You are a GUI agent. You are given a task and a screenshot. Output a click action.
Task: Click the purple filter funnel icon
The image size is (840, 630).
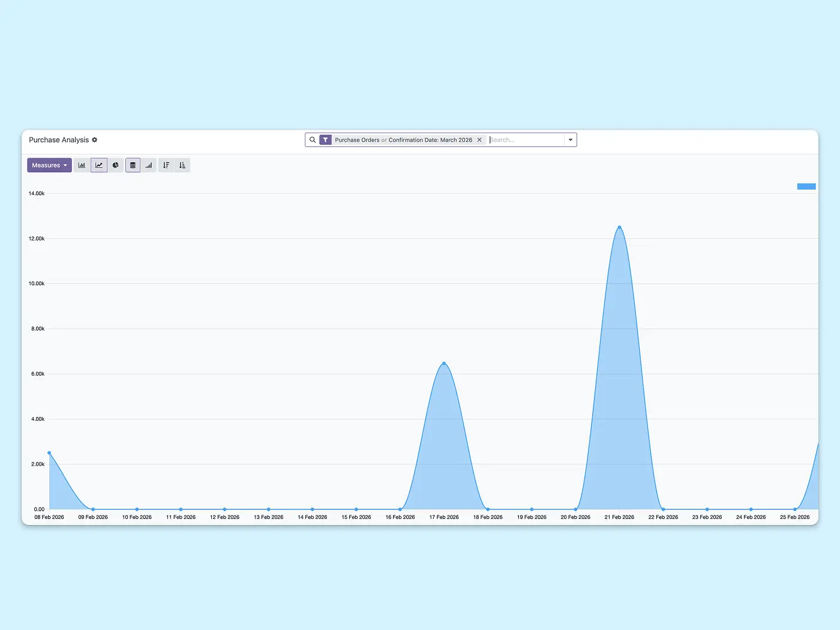pos(325,140)
